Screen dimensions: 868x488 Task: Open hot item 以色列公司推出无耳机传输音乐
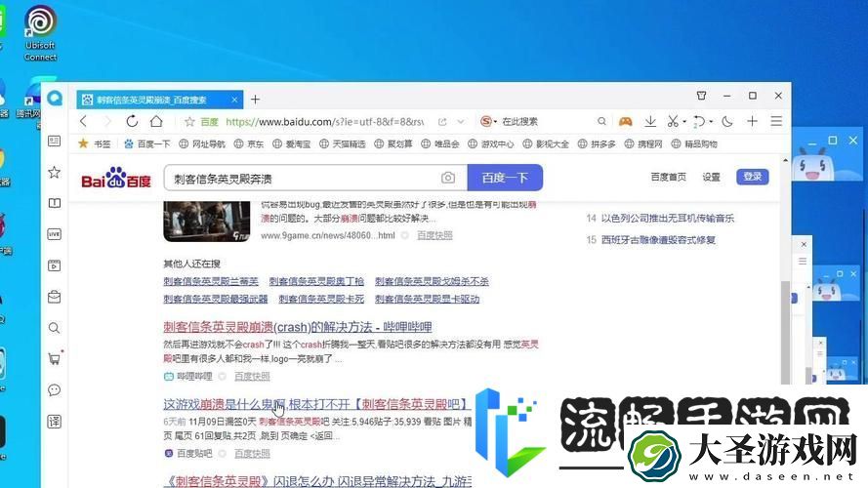[668, 219]
